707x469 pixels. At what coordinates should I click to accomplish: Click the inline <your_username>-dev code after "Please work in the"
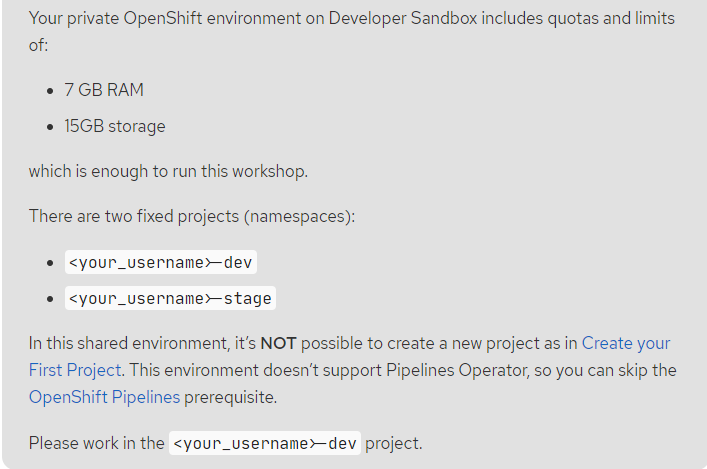tap(265, 443)
